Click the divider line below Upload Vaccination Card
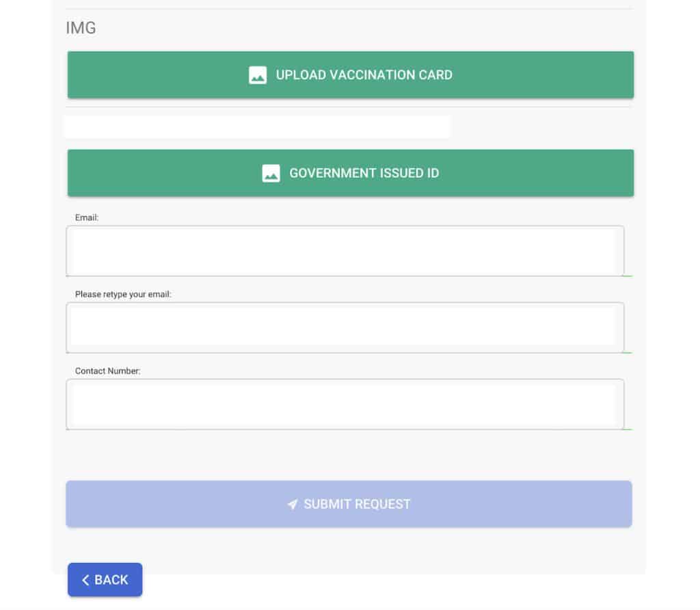The image size is (700, 610). 349,107
